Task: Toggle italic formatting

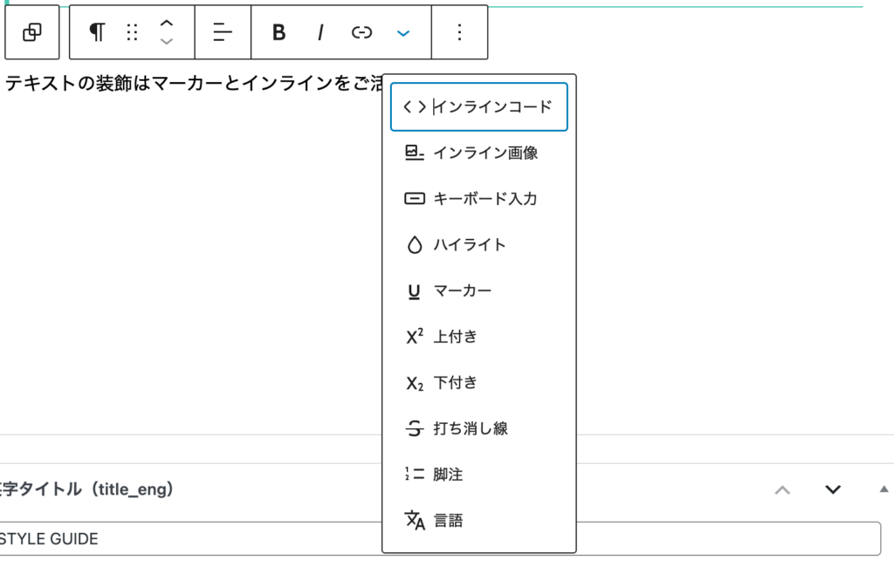Action: [320, 32]
